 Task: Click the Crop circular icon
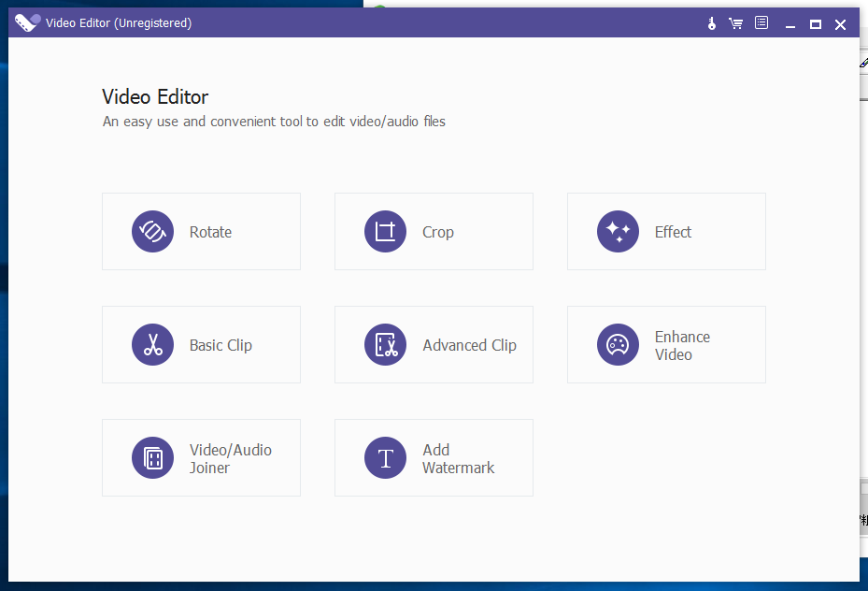tap(385, 232)
